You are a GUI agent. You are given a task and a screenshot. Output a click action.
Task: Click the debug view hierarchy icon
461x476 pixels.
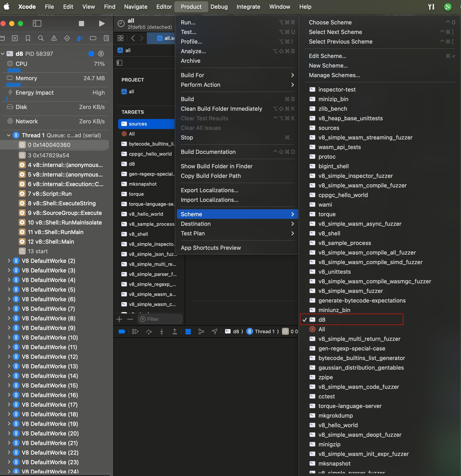point(188,331)
